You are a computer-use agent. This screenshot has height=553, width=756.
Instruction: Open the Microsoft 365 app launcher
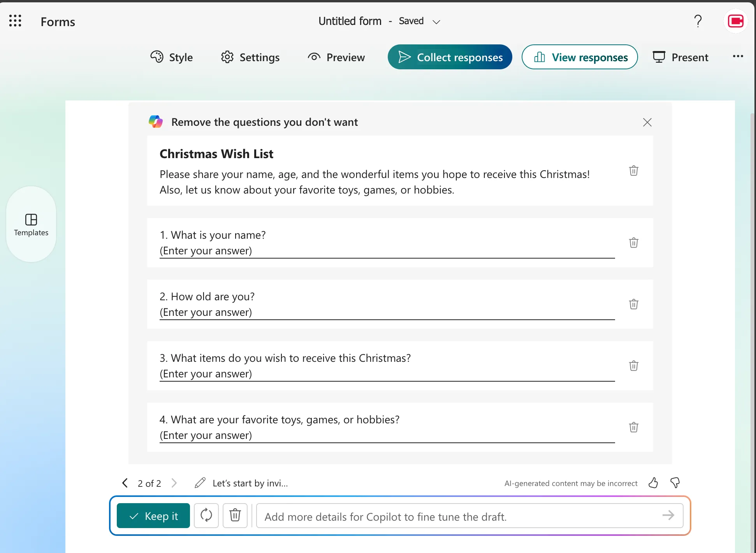(x=15, y=21)
